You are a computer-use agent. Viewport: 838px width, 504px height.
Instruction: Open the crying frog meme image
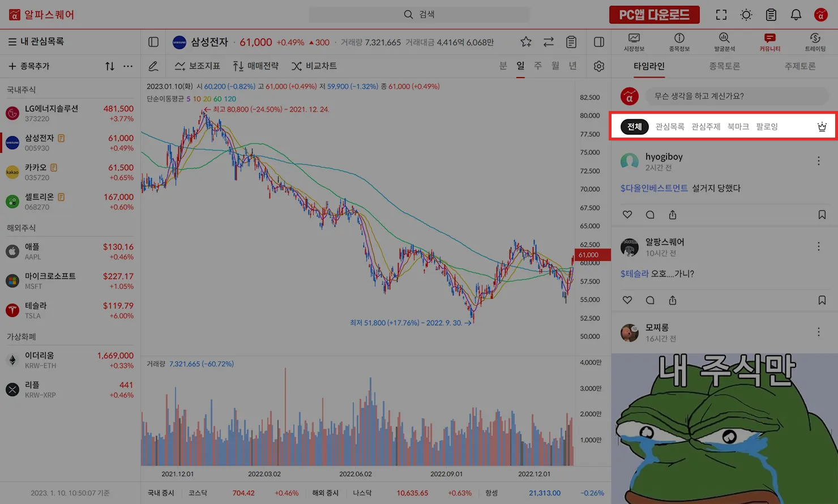[x=725, y=429]
